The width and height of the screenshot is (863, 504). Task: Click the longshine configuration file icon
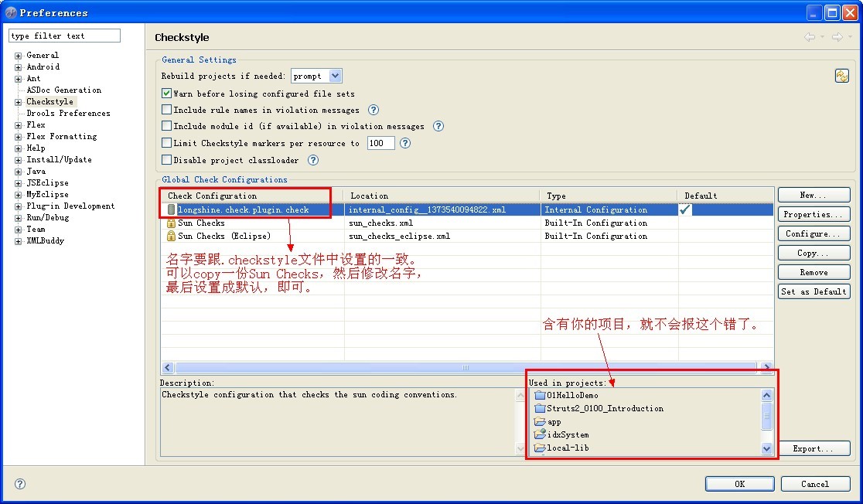171,209
